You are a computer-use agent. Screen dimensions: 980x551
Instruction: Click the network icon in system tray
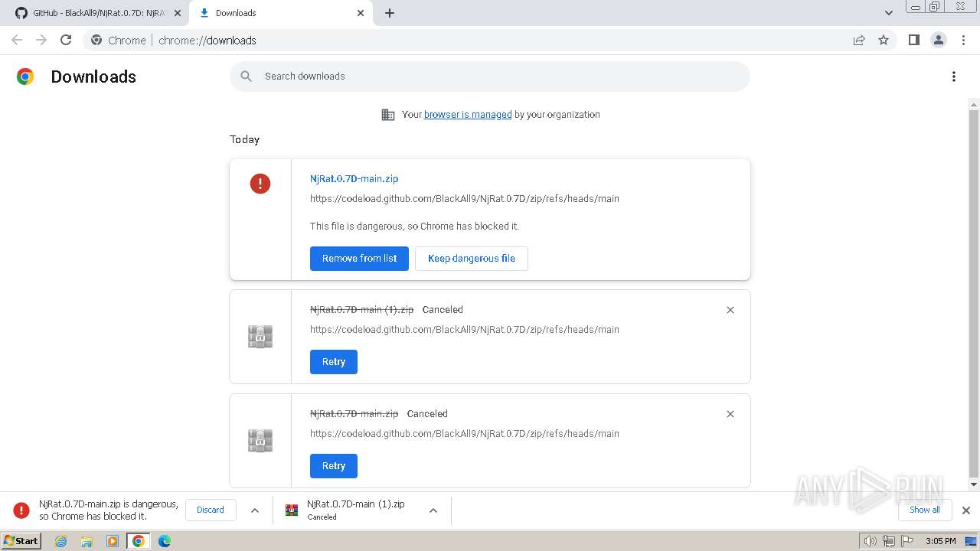pyautogui.click(x=888, y=541)
